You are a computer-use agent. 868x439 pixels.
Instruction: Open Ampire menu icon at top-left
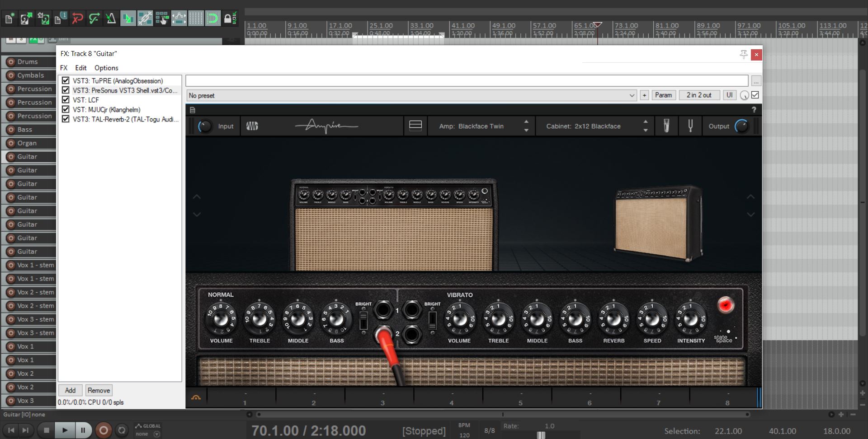pos(193,110)
